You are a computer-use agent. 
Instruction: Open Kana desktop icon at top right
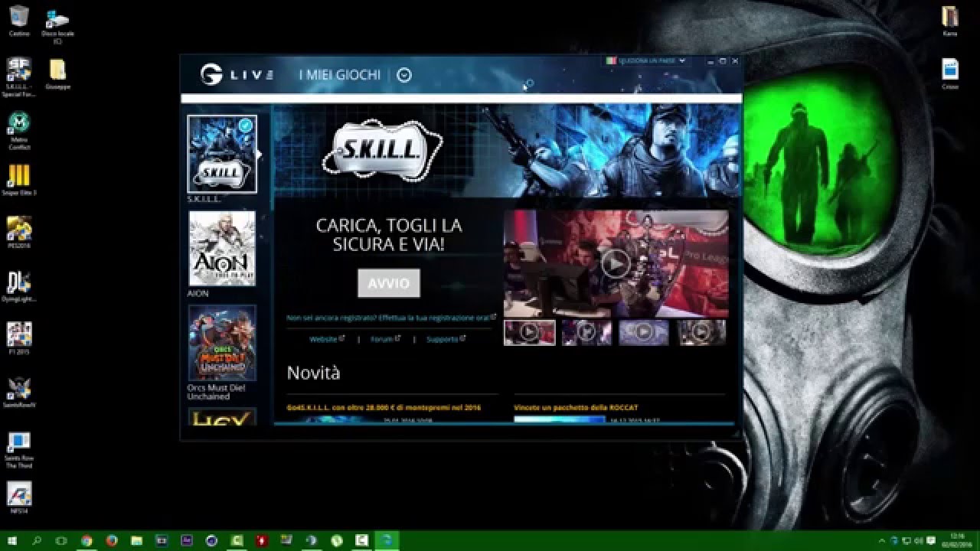tap(950, 21)
